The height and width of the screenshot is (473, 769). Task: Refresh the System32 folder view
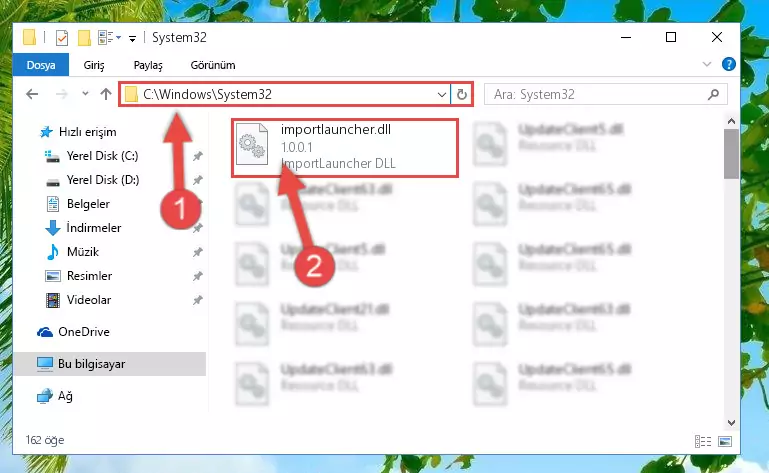pos(461,94)
